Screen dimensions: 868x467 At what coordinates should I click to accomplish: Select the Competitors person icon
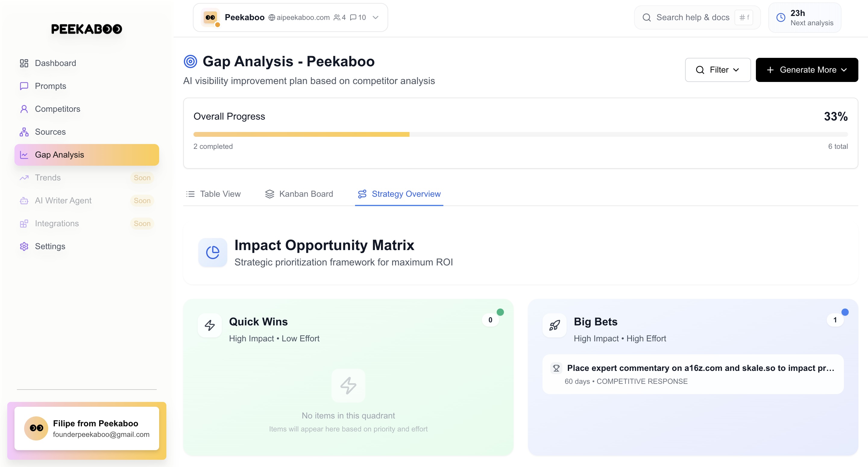pyautogui.click(x=24, y=109)
